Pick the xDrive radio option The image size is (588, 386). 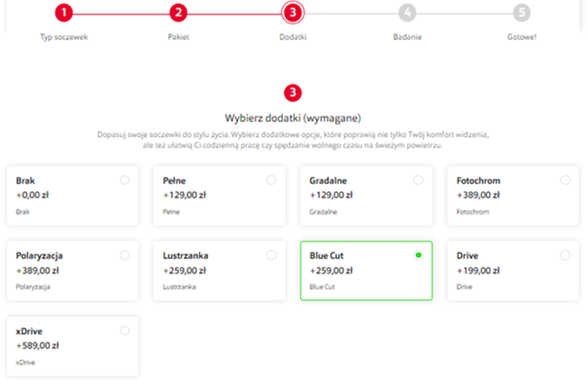point(124,331)
